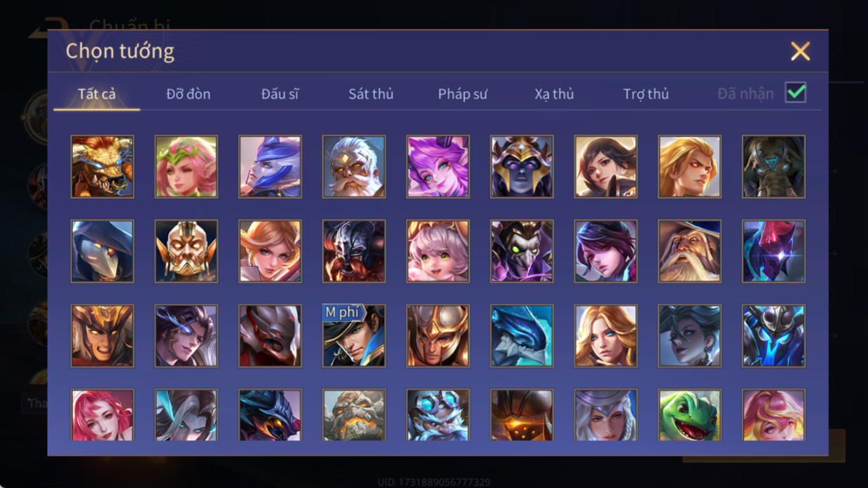The height and width of the screenshot is (488, 868).
Task: Open the 'Xạ thủ' tab
Action: [554, 94]
